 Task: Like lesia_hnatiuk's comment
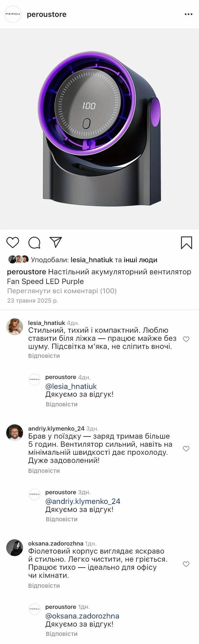click(x=186, y=339)
